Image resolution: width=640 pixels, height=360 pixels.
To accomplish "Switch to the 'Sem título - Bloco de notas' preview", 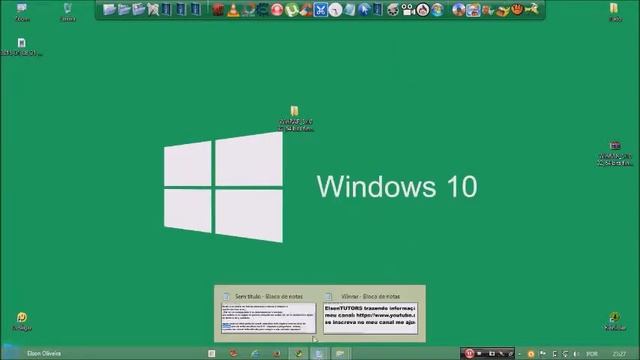I will click(x=268, y=313).
